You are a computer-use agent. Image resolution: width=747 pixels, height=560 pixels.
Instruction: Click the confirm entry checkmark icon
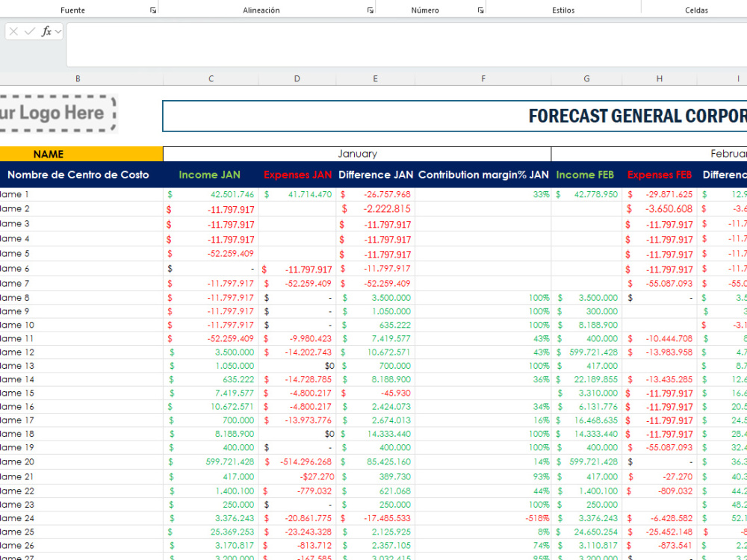coord(30,31)
